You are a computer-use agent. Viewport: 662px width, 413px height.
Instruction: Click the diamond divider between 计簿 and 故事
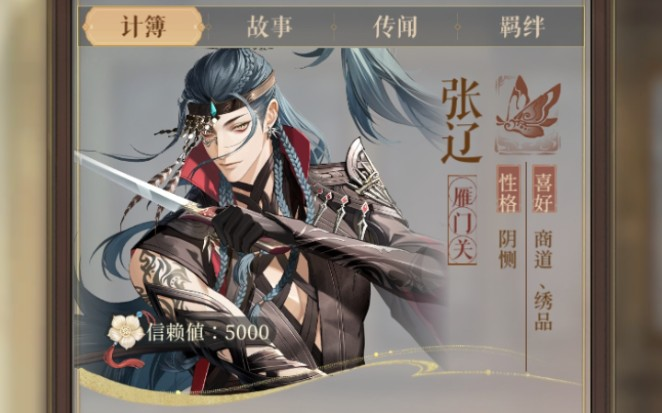206,27
